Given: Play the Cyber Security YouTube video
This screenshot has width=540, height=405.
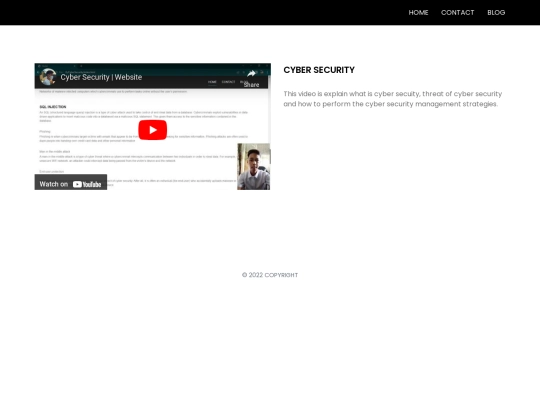Looking at the screenshot, I should (x=153, y=130).
